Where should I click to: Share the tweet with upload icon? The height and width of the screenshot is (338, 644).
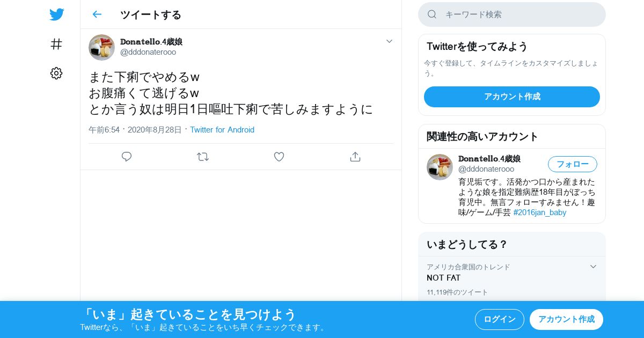355,157
